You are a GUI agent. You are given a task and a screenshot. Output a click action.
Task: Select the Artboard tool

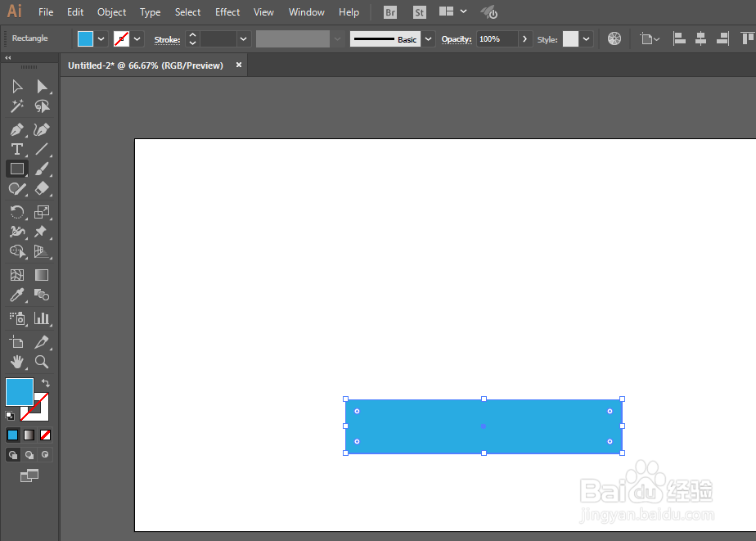[17, 342]
